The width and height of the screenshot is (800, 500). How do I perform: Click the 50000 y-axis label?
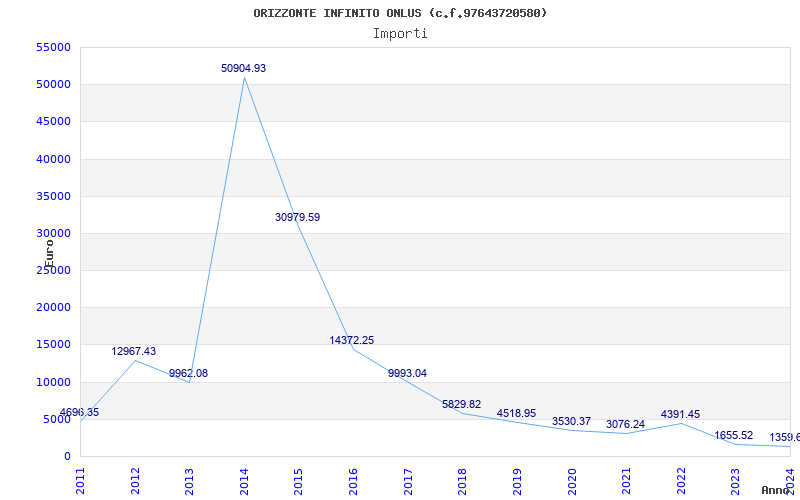pyautogui.click(x=53, y=85)
